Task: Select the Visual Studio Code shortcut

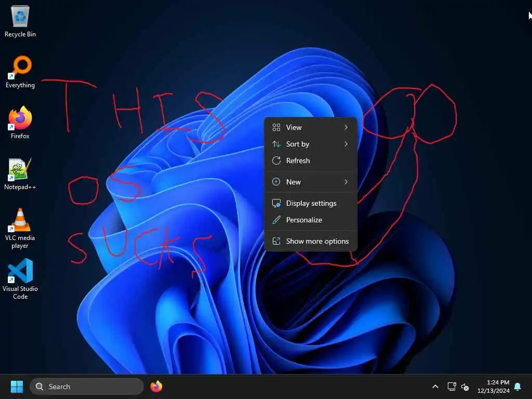Action: [20, 279]
